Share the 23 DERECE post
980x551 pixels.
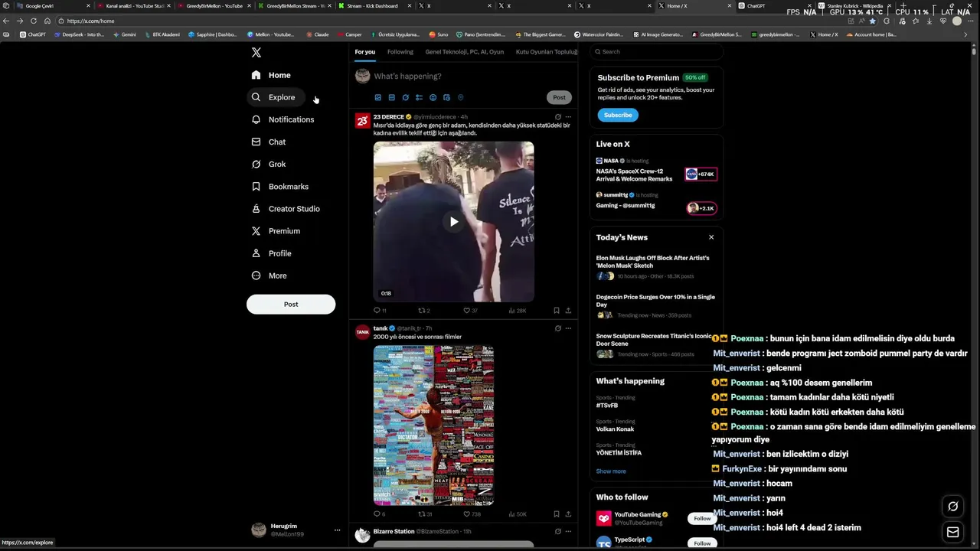click(x=568, y=311)
